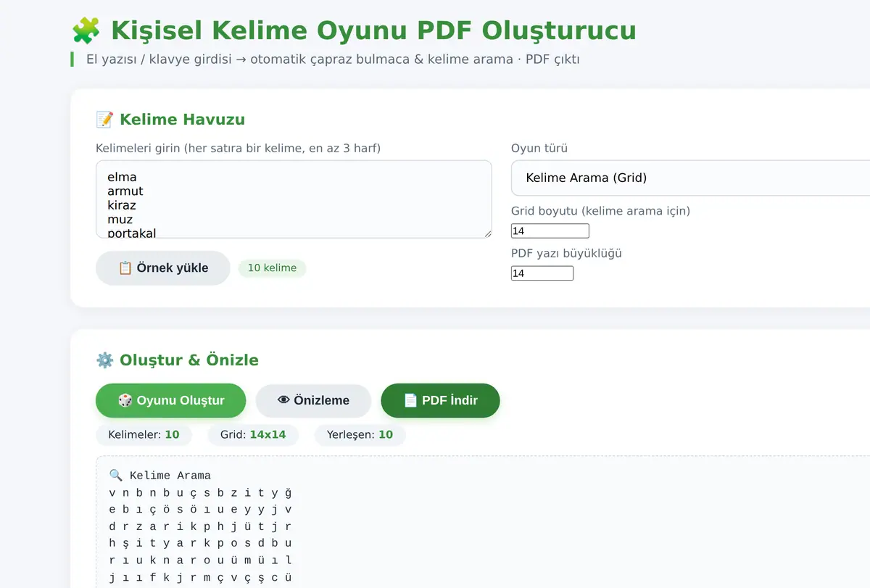Click the eye icon on Önizleme
This screenshot has height=588, width=870.
coord(283,400)
